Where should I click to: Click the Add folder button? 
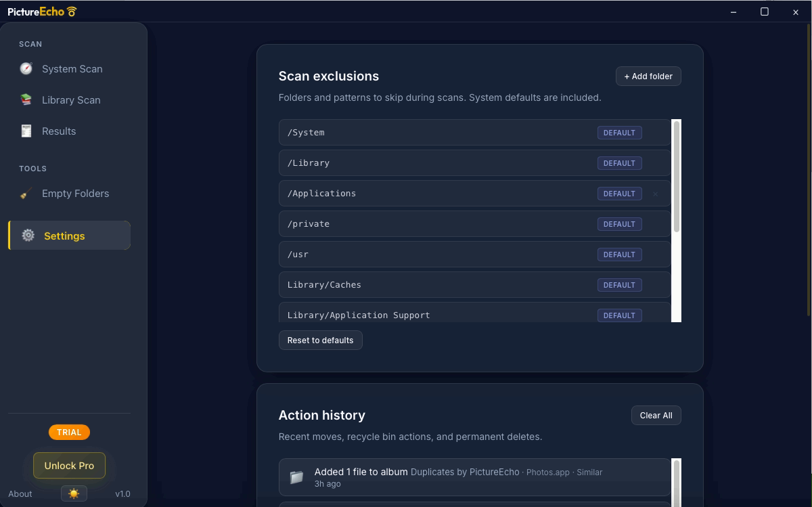pos(648,76)
